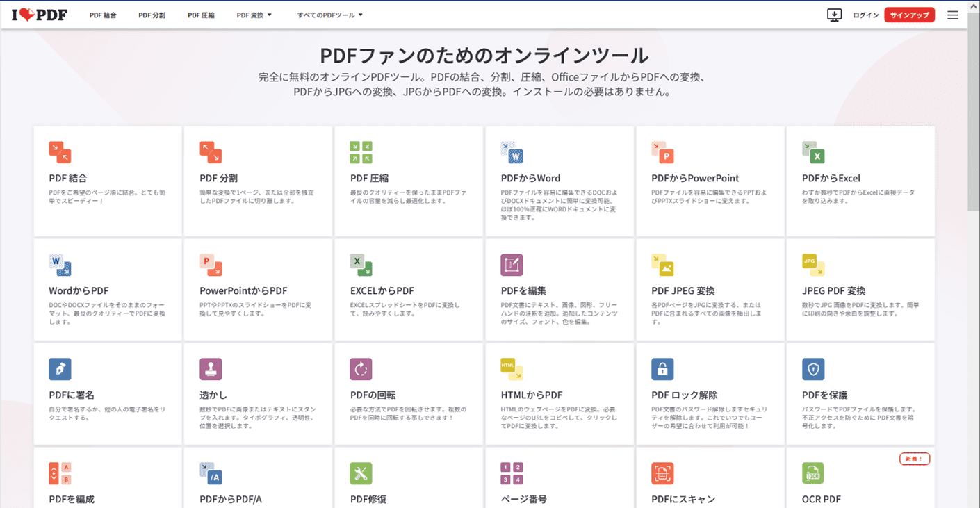
Task: Open the PDFを編集 card title
Action: pos(523,290)
